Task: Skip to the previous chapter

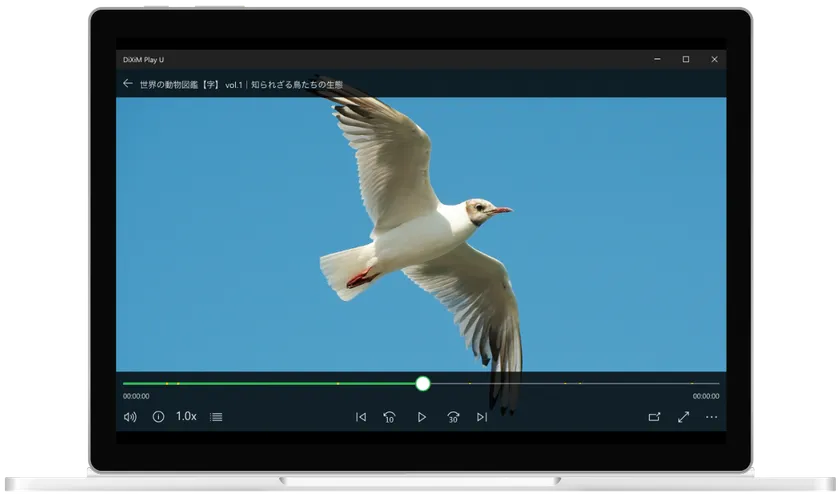Action: 361,417
